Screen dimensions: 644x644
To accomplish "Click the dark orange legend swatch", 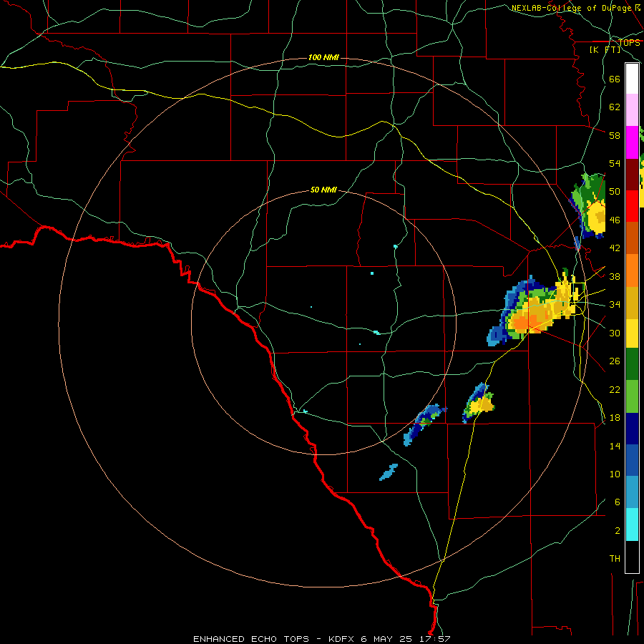I will [632, 238].
